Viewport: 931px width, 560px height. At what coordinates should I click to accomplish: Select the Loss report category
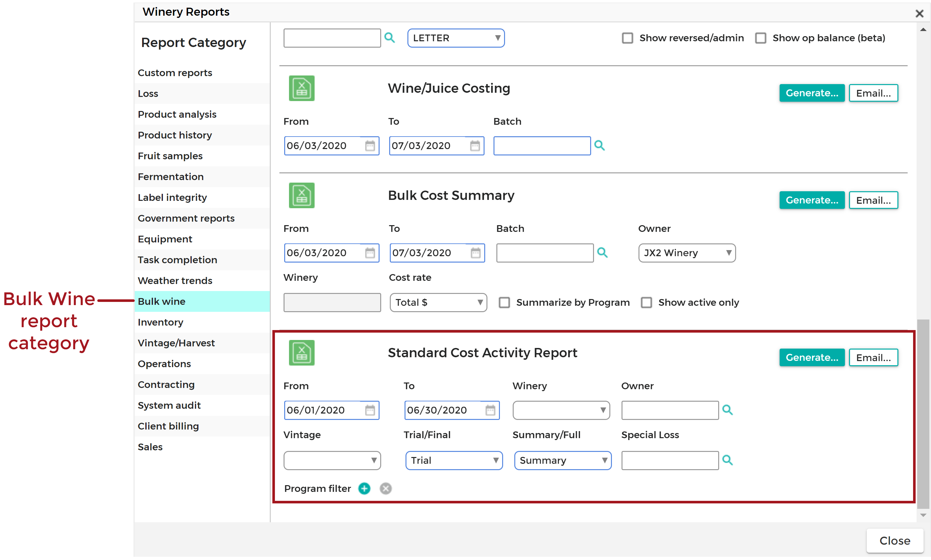coord(202,94)
